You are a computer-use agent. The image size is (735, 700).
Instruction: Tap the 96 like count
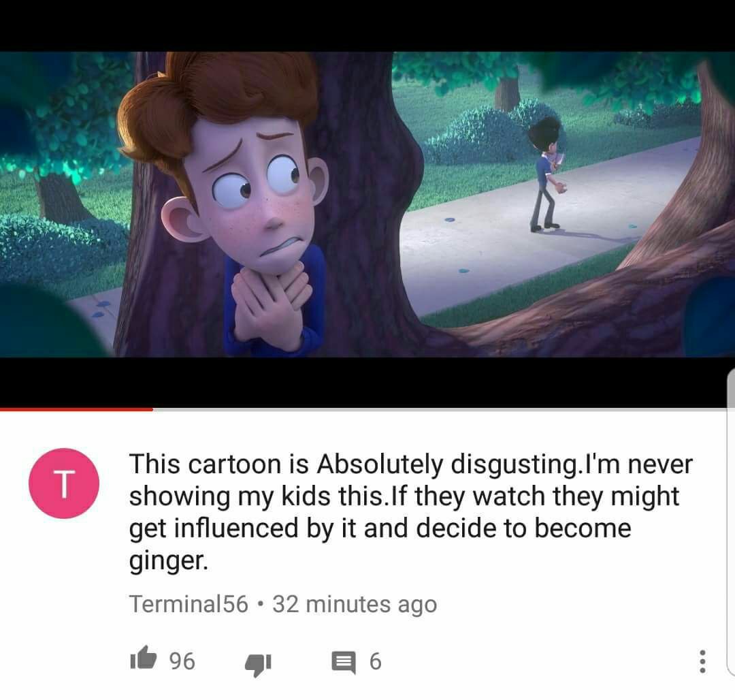(x=182, y=661)
